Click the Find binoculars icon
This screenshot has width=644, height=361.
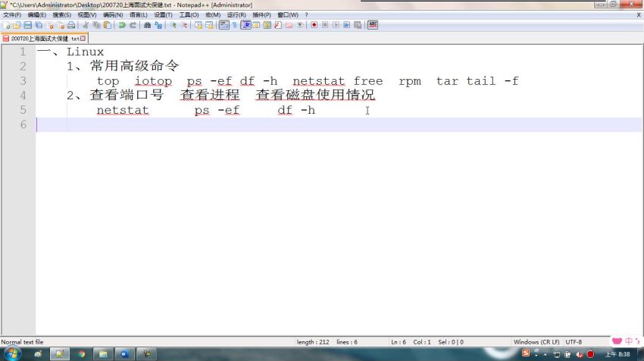147,25
